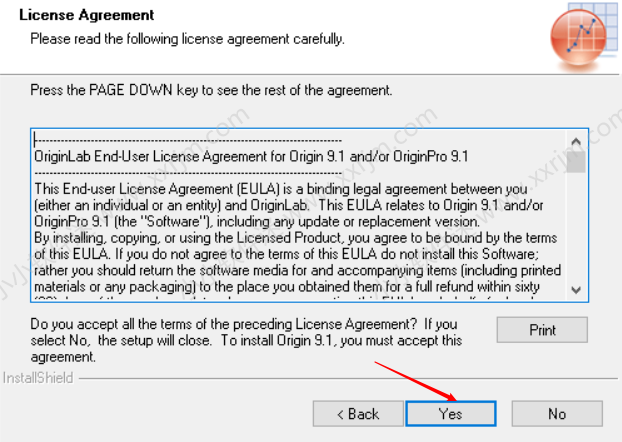Click the second dashed separator under EULA title
Screen dimensions: 622x442
(x=188, y=173)
